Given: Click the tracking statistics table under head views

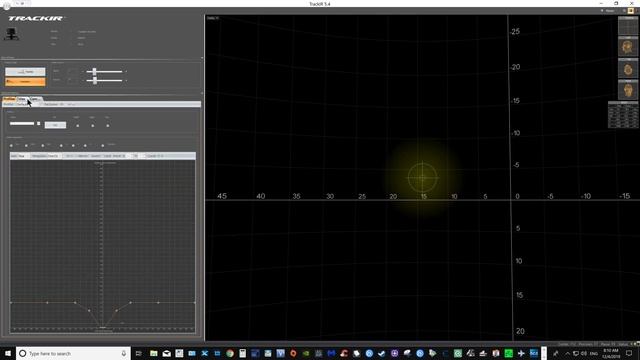Looking at the screenshot, I should point(623,115).
